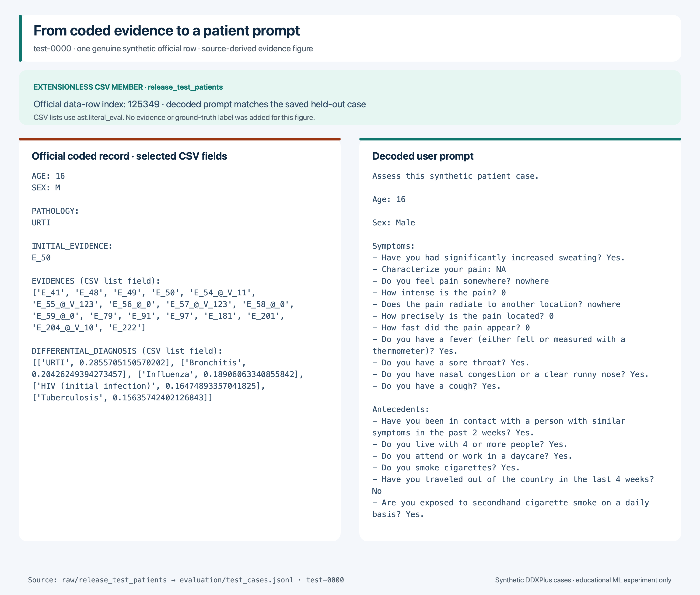Click evidence line starting 'E_59_@_0'
Screen dimensions: 700x595
click(158, 316)
